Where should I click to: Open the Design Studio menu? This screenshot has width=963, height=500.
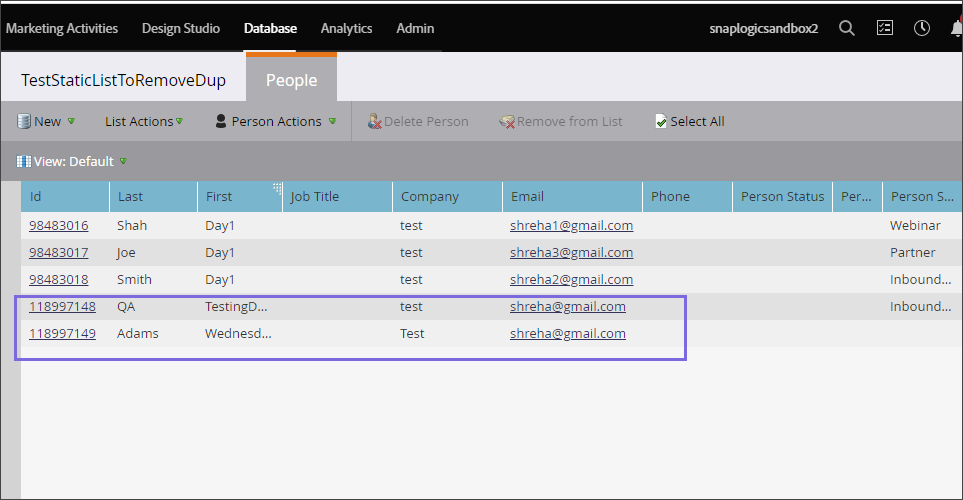coord(181,28)
